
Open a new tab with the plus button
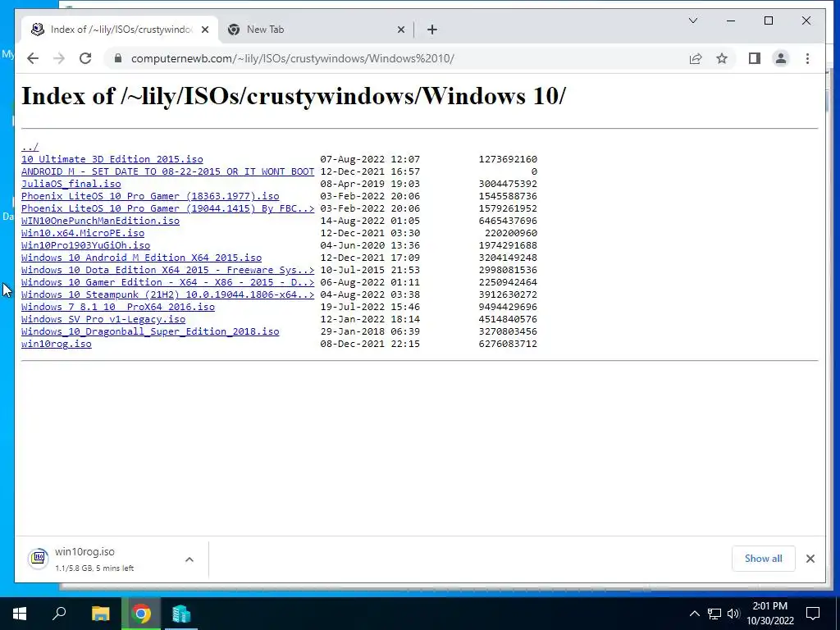[432, 30]
